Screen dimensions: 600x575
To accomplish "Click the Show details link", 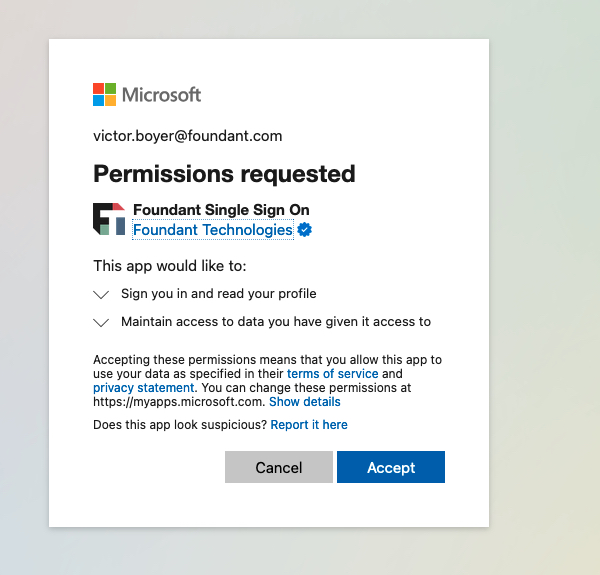I will (305, 402).
